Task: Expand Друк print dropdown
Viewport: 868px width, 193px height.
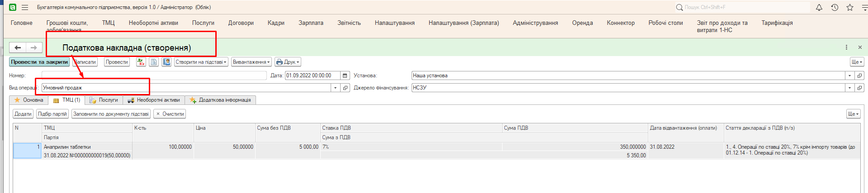Action: (288, 62)
